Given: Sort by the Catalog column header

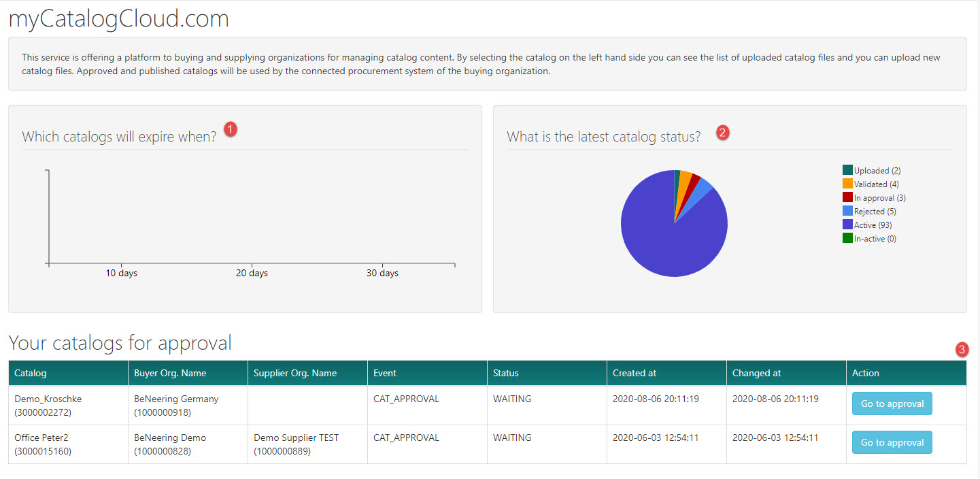Looking at the screenshot, I should click(31, 373).
